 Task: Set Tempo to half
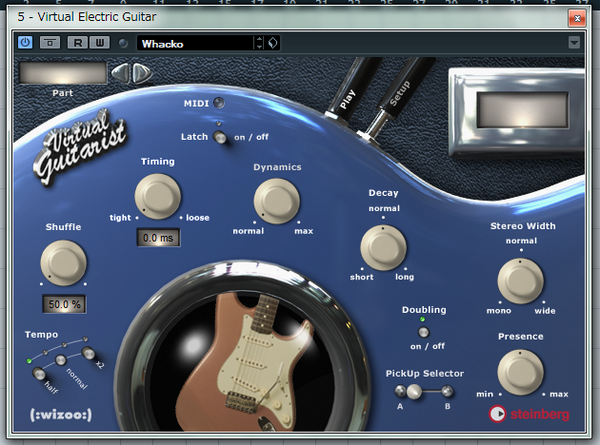click(39, 373)
